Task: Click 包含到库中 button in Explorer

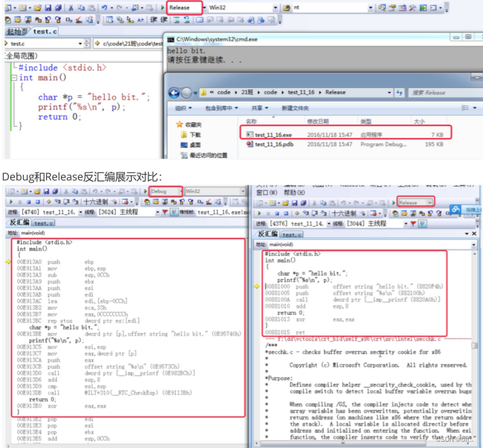Action: click(222, 108)
